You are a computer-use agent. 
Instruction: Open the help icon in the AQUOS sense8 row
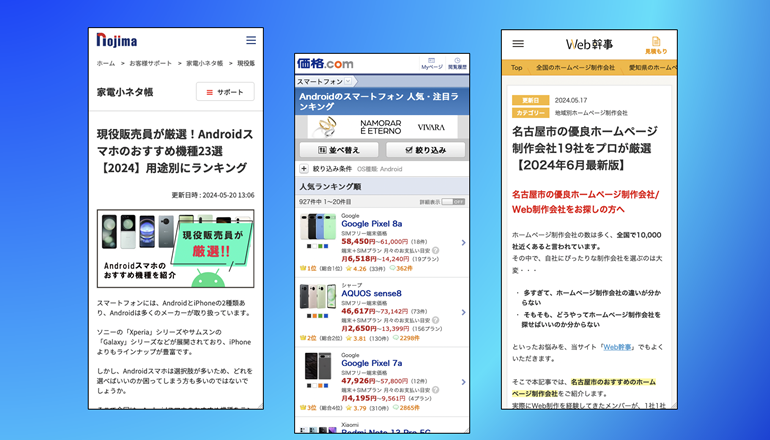click(x=436, y=320)
